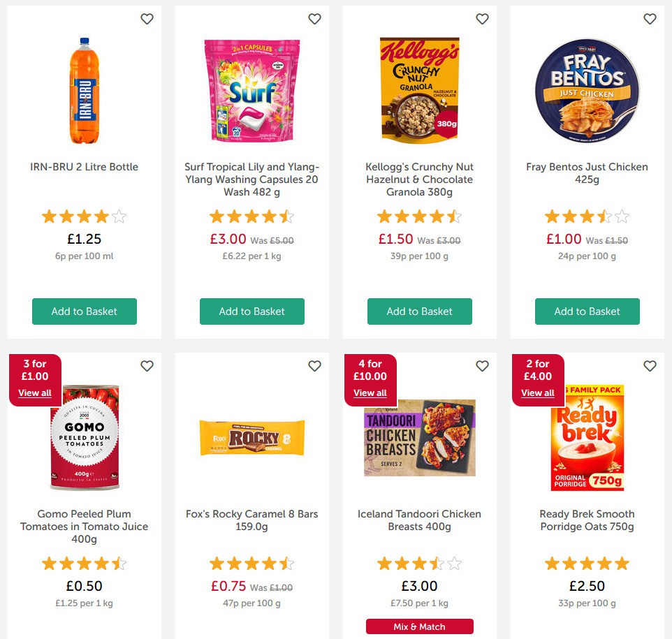Add Surf Tropical Lily Capsules to Basket

tap(251, 311)
